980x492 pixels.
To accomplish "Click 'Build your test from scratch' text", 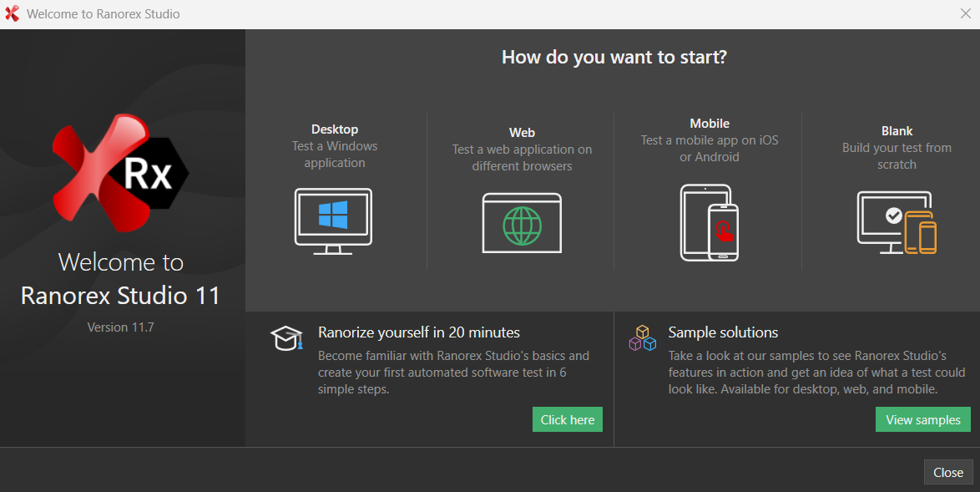I will coord(897,156).
